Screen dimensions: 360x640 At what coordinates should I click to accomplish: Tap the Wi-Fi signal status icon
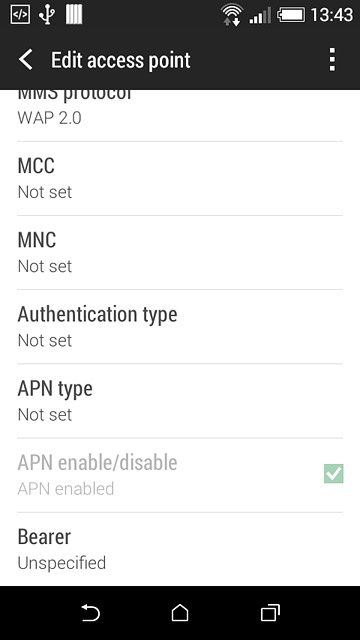231,15
